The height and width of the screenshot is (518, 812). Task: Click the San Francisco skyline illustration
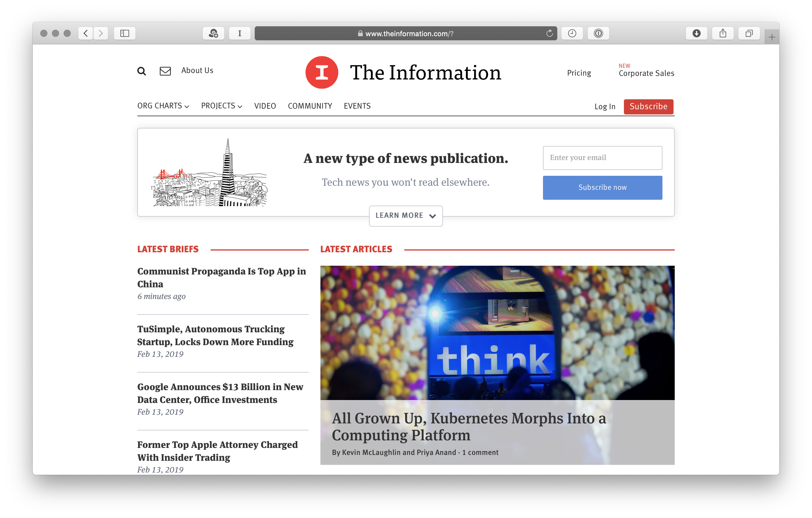click(210, 173)
